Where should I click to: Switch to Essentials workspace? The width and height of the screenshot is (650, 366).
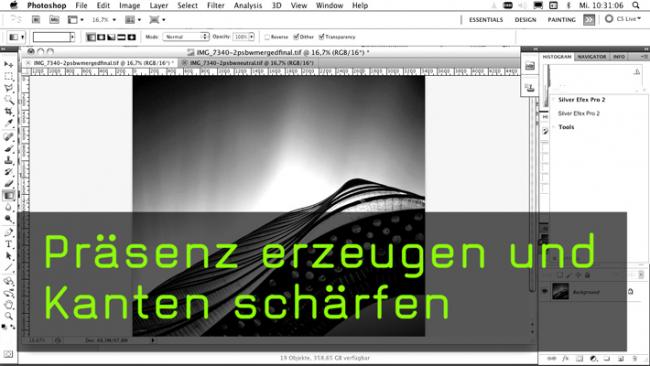[x=486, y=19]
